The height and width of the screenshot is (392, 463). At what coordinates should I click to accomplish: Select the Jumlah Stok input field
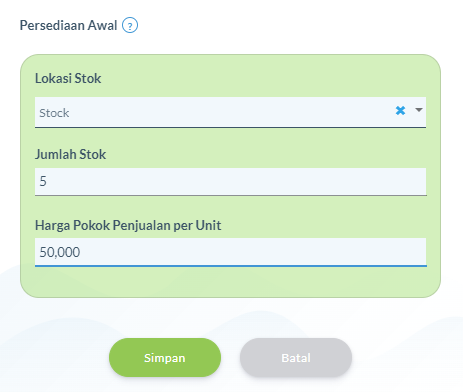[230, 182]
